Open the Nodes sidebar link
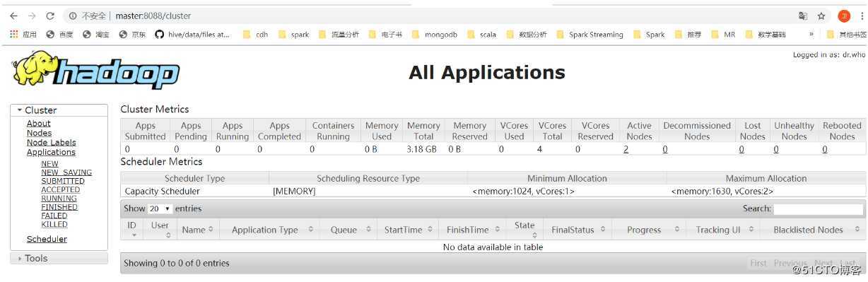868x282 pixels. pyautogui.click(x=40, y=133)
